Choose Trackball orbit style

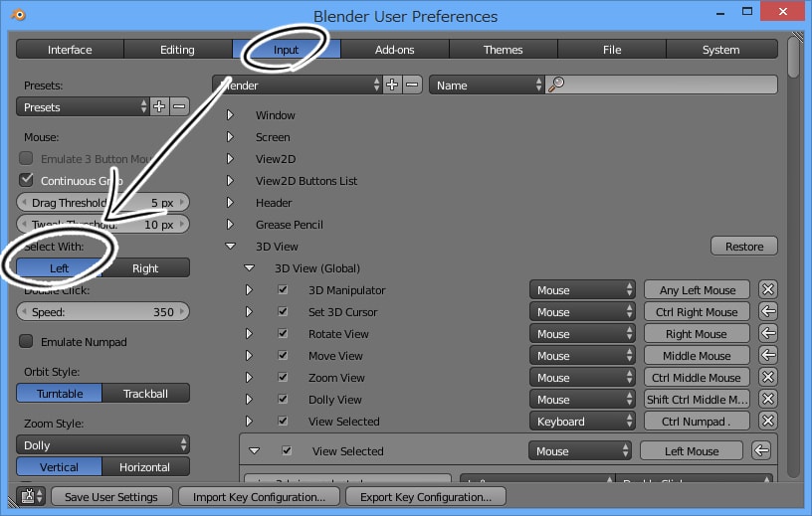pos(145,394)
